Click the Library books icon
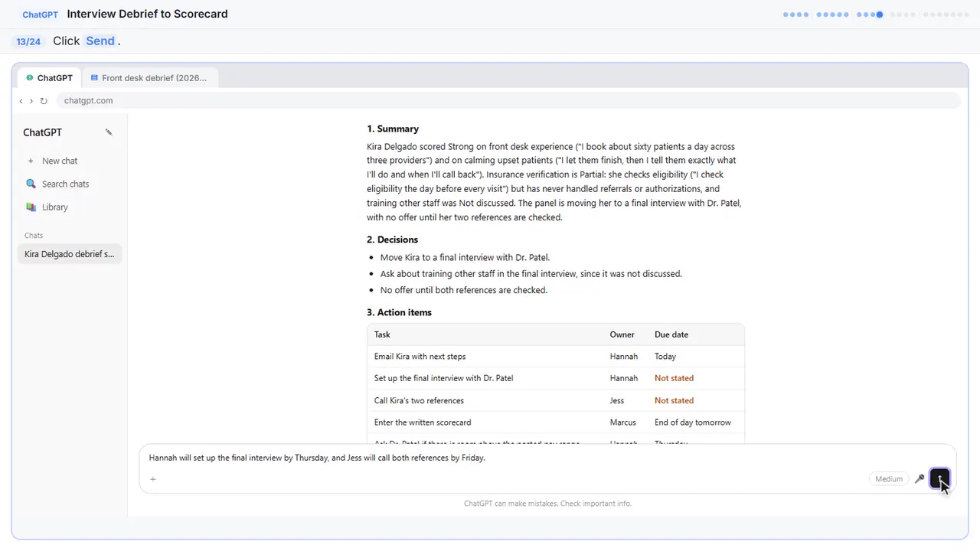 point(31,207)
